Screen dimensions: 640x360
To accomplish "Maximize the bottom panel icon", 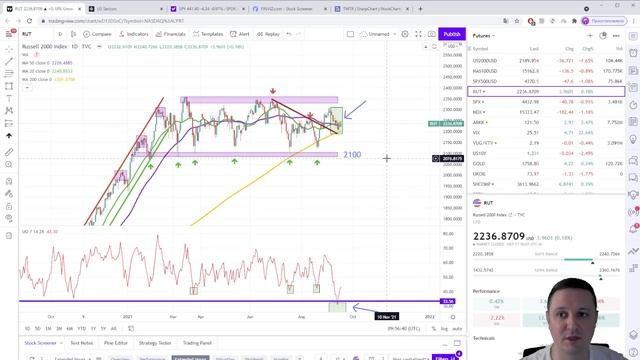I will (x=457, y=343).
